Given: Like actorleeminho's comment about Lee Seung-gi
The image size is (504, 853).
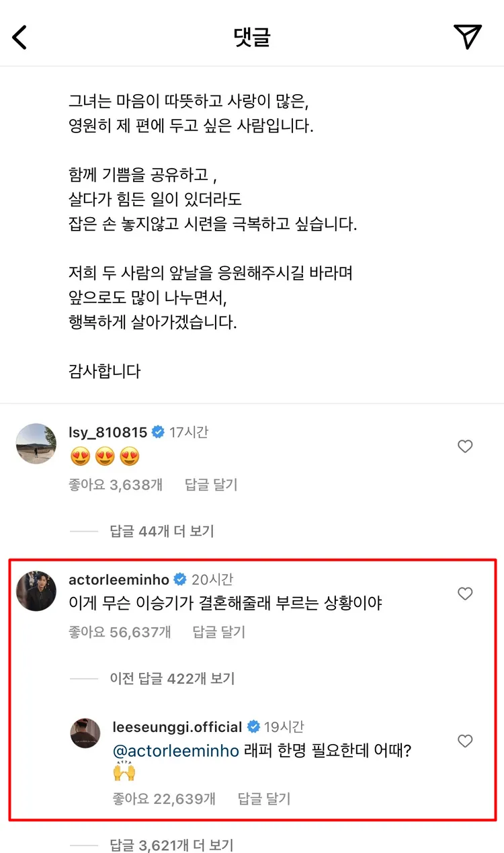Looking at the screenshot, I should 465,594.
